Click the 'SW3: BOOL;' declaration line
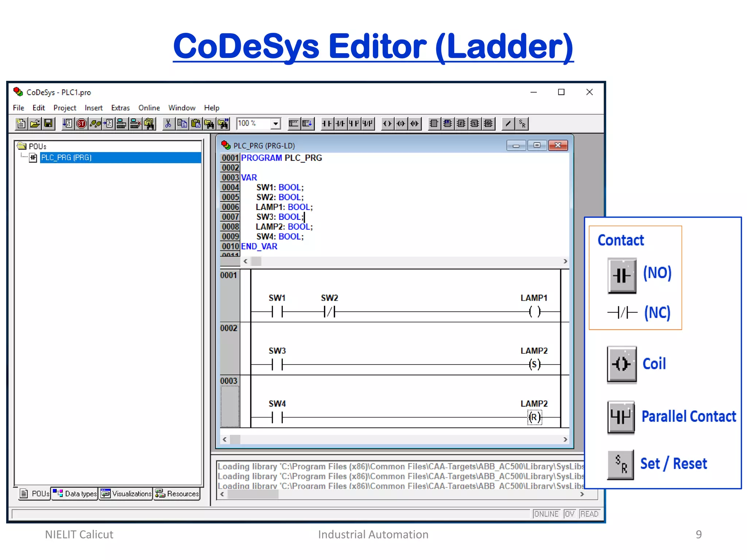 (x=280, y=217)
